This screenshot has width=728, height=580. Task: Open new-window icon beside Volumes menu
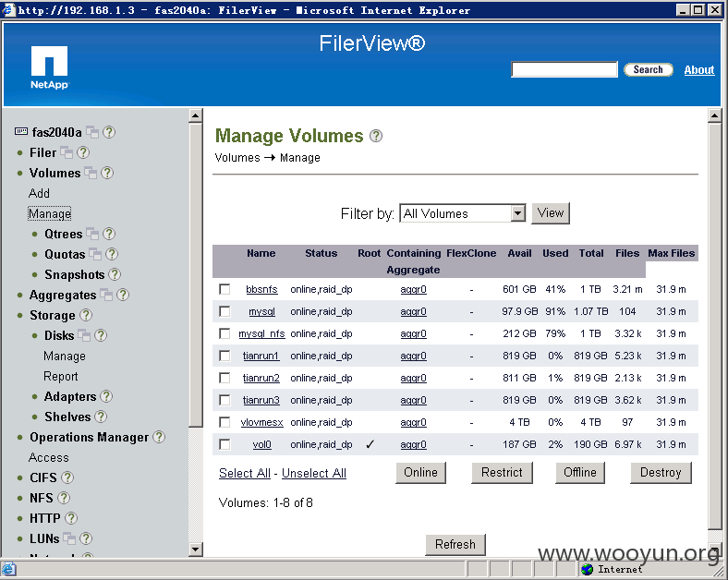click(x=91, y=173)
